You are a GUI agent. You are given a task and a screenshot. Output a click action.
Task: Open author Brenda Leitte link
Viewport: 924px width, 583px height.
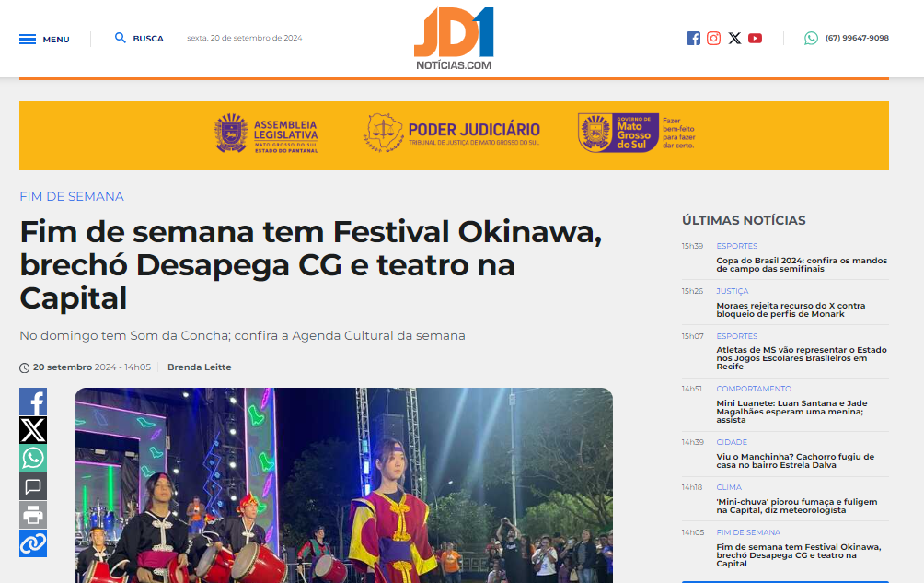coord(199,367)
